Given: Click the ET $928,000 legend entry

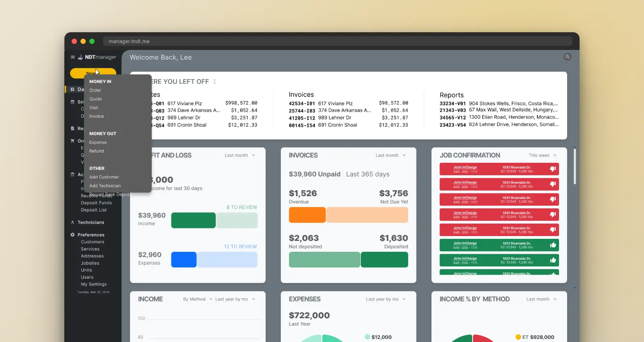Looking at the screenshot, I should 535,337.
